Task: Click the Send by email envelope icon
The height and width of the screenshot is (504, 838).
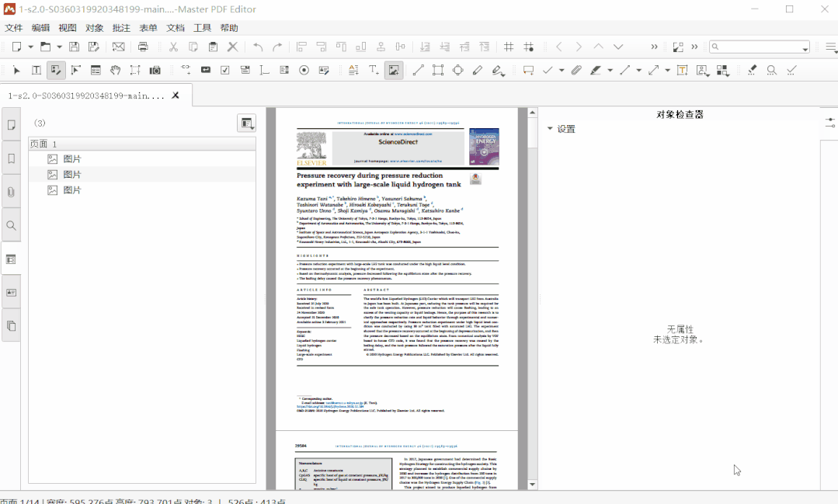Action: click(118, 47)
